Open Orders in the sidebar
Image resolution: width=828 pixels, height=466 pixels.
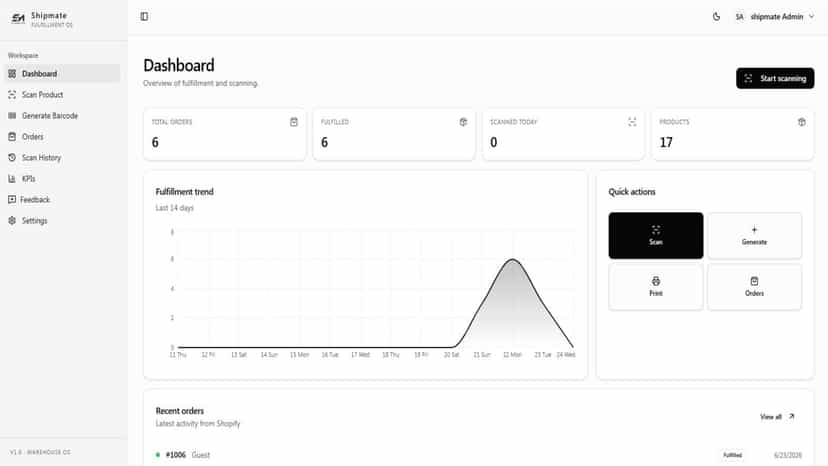(62, 137)
